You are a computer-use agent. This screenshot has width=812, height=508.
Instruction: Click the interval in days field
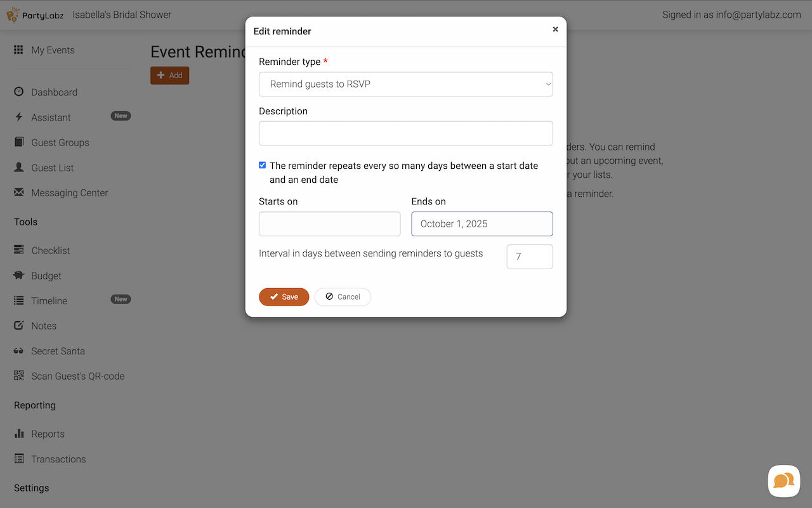coord(529,257)
